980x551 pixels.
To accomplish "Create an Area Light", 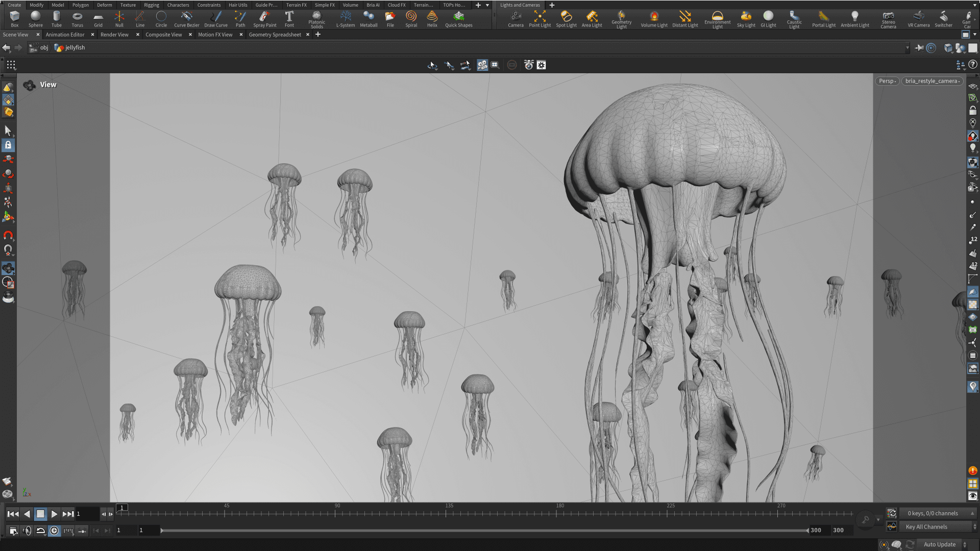I will (x=592, y=19).
